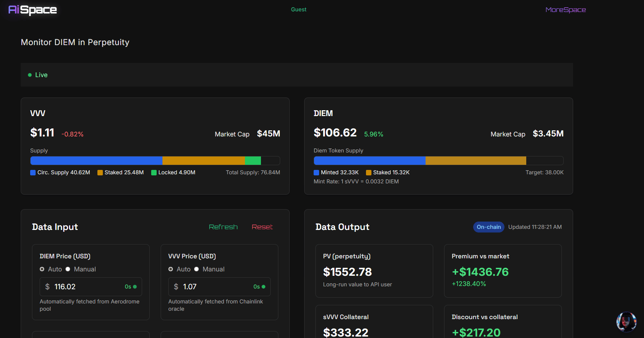Select Auto for VVV Price
The height and width of the screenshot is (338, 644).
tap(171, 269)
